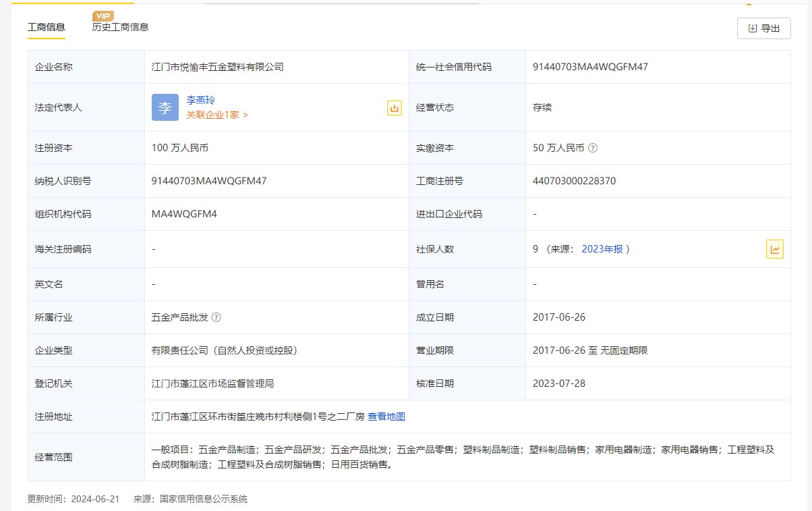Click the 工商注册号 value 440703000228370
The image size is (812, 511).
[x=574, y=181]
